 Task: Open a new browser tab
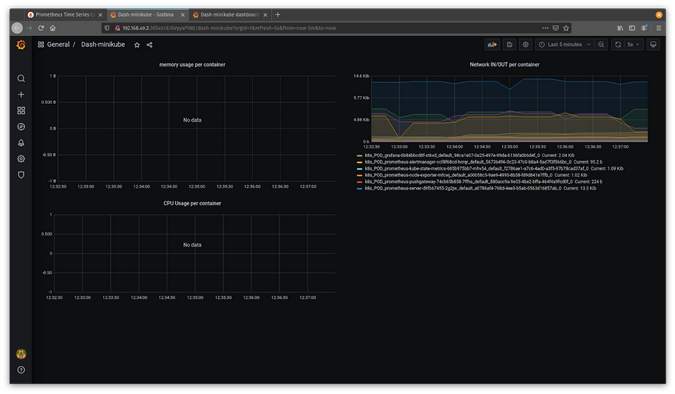pyautogui.click(x=278, y=15)
